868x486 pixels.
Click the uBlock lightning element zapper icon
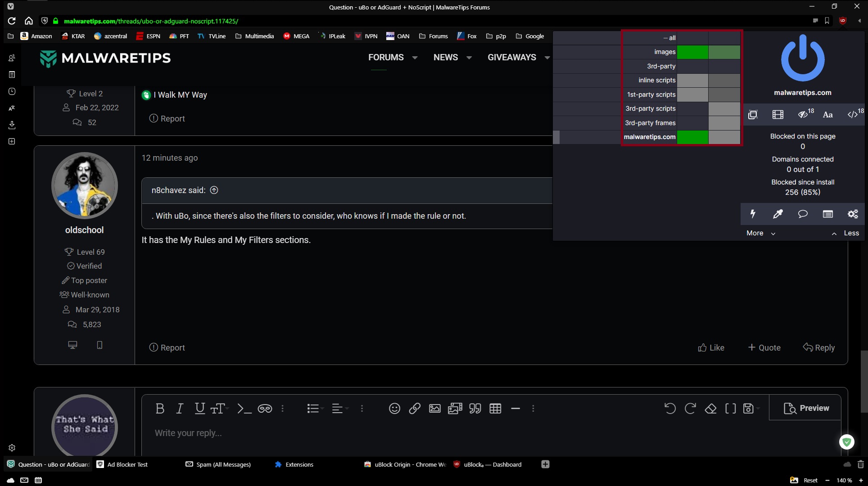753,214
